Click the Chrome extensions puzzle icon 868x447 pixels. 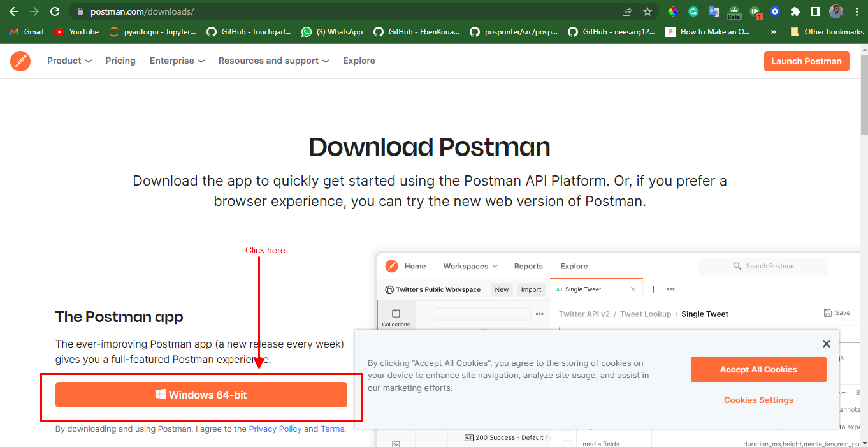(795, 11)
